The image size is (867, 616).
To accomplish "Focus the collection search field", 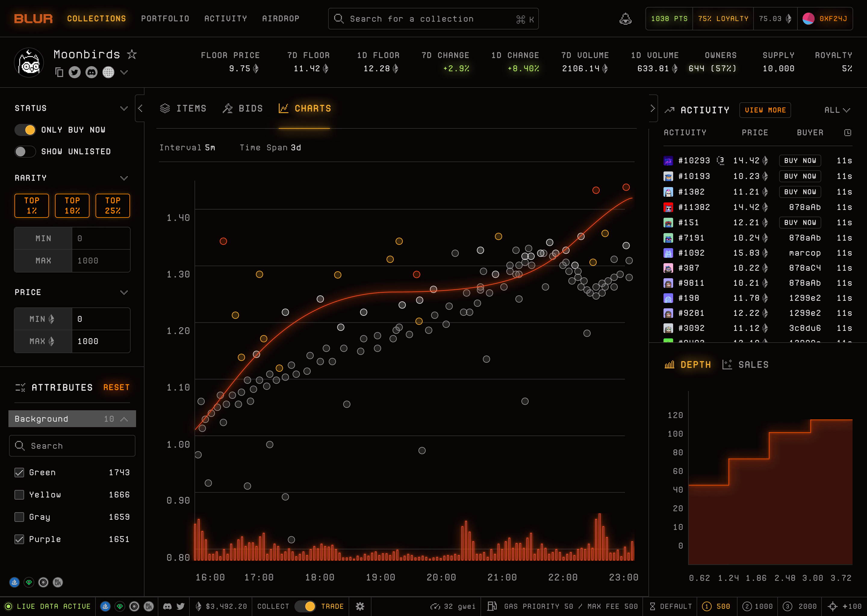I will [433, 19].
